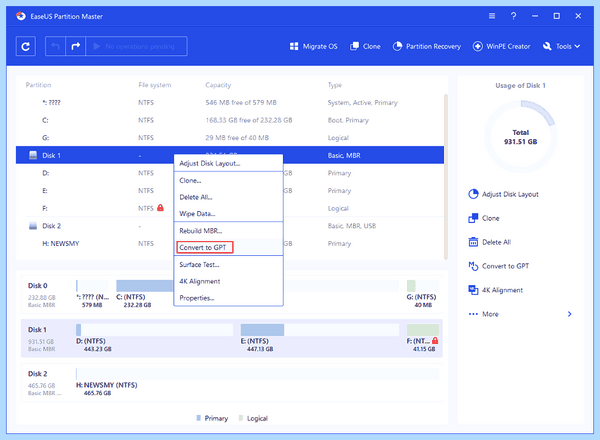Click the Primary legend color swatch
The image size is (600, 440).
[199, 418]
